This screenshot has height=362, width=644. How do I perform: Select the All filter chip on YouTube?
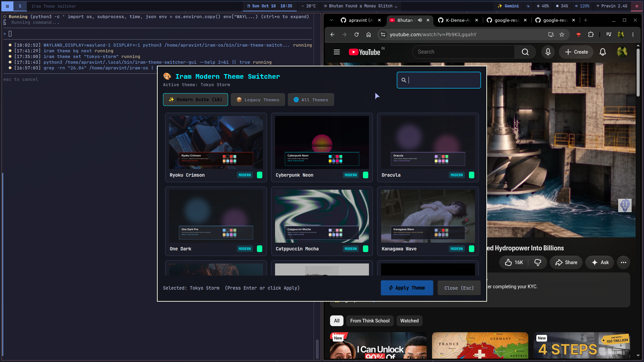pos(337,321)
